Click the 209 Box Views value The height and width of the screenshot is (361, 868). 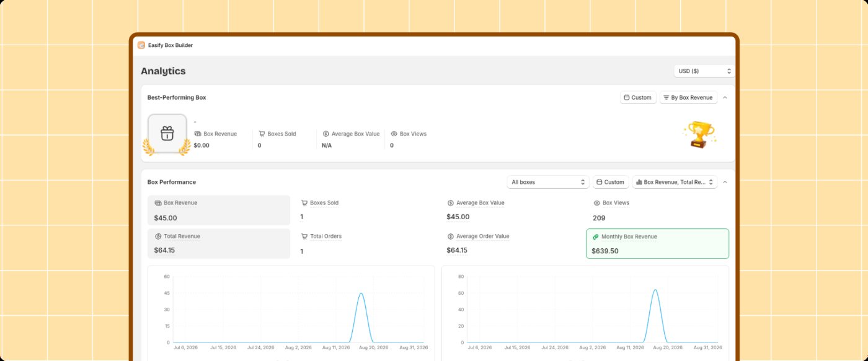pyautogui.click(x=599, y=218)
